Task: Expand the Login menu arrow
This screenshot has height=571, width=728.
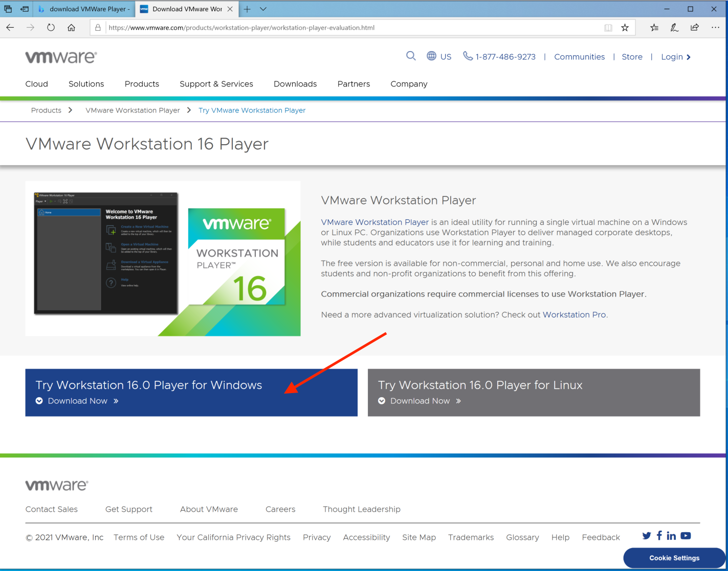Action: pos(689,57)
